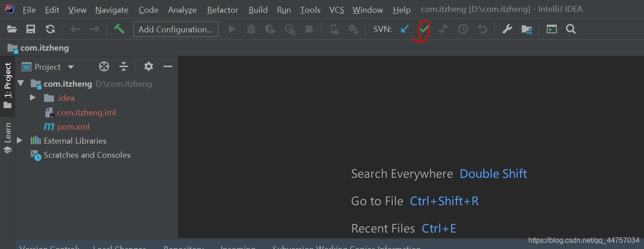Click SVN Revert undo arrow icon
Image resolution: width=644 pixels, height=249 pixels.
[482, 29]
